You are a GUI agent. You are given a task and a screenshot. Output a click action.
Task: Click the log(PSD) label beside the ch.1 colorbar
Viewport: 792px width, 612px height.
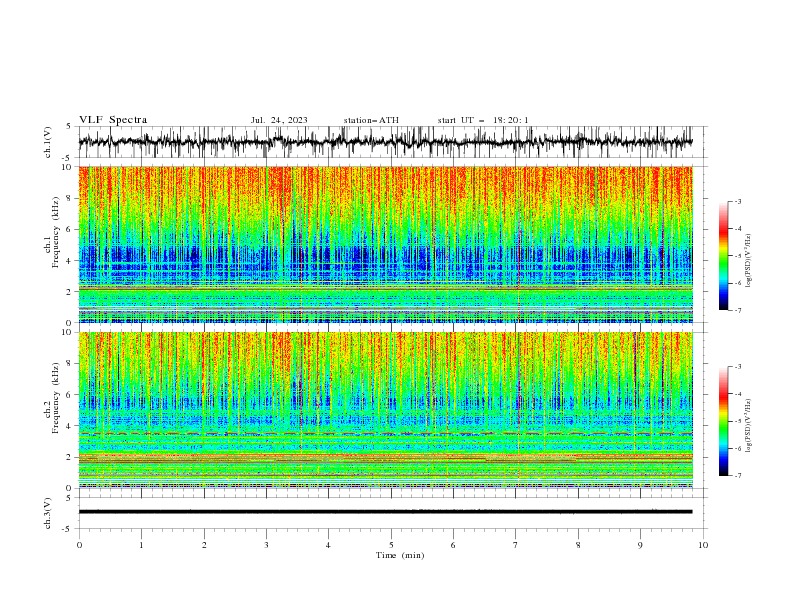pos(749,261)
